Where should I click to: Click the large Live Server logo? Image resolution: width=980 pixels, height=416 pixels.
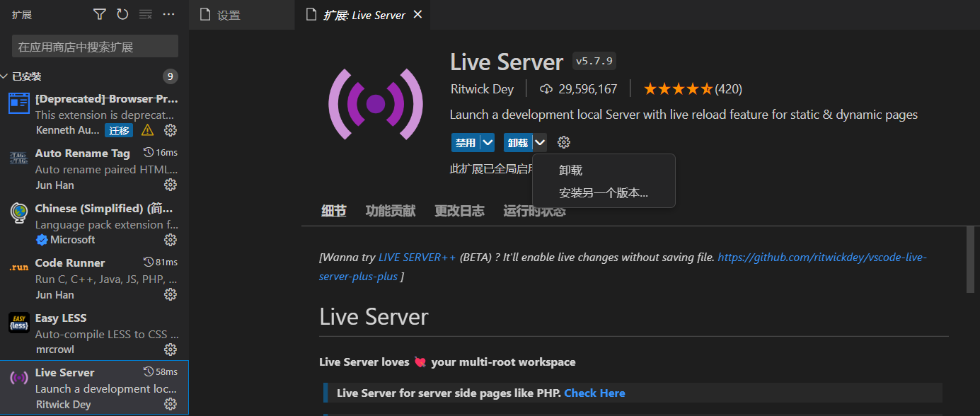[x=376, y=105]
